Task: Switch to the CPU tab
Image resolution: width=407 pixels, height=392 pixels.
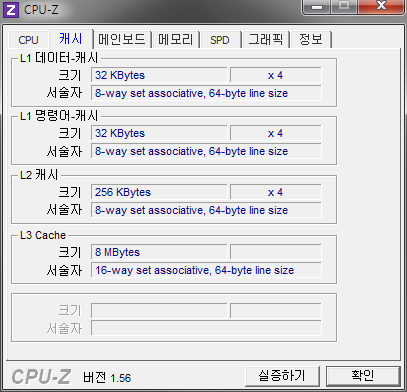Action: 29,40
